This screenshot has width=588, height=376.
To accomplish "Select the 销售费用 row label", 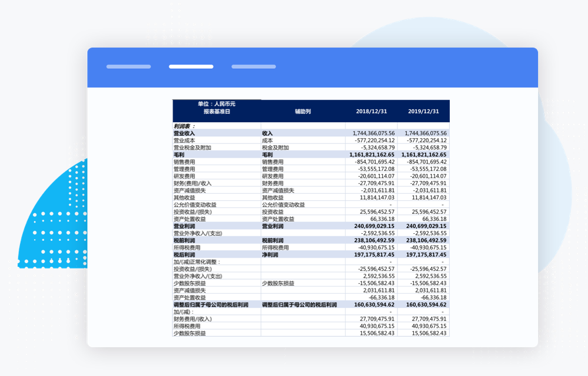I will pyautogui.click(x=184, y=162).
